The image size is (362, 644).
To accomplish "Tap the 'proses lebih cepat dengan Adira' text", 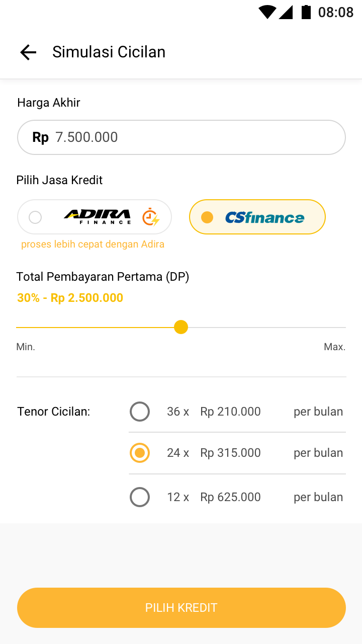I will coord(93,245).
